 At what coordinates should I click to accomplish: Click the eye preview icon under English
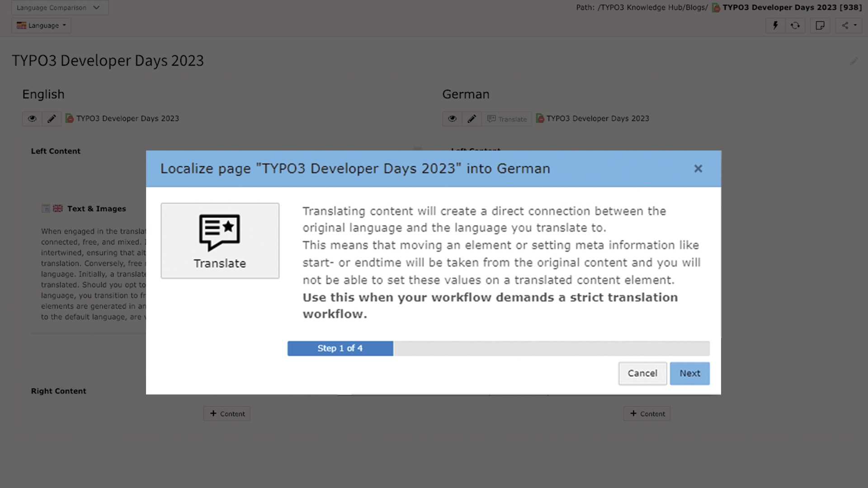tap(32, 118)
